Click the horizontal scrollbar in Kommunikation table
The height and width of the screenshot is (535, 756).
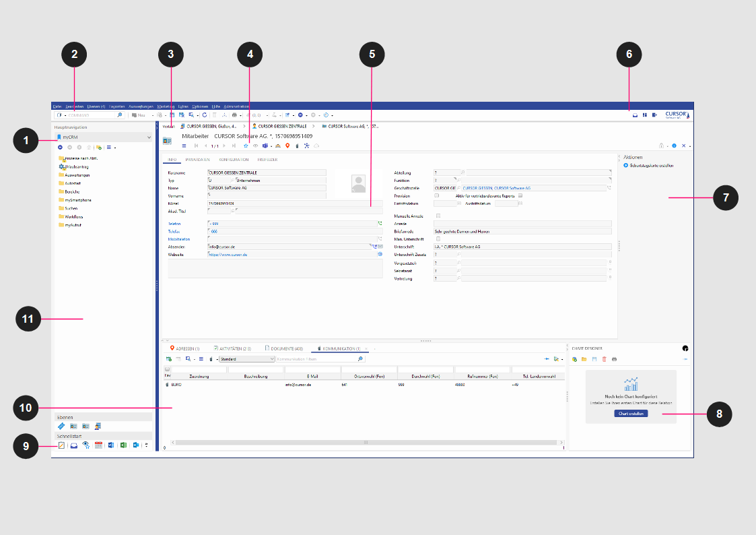[x=366, y=443]
